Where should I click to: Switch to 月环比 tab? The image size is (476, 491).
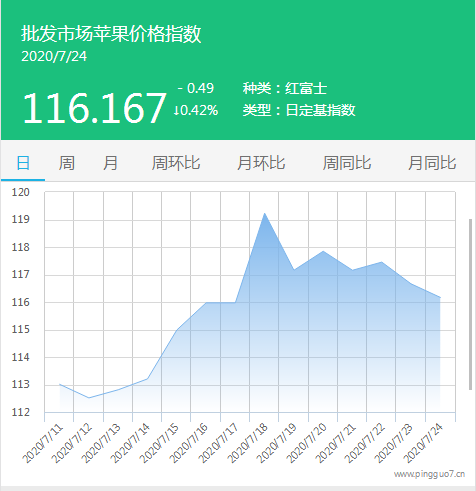pos(261,163)
